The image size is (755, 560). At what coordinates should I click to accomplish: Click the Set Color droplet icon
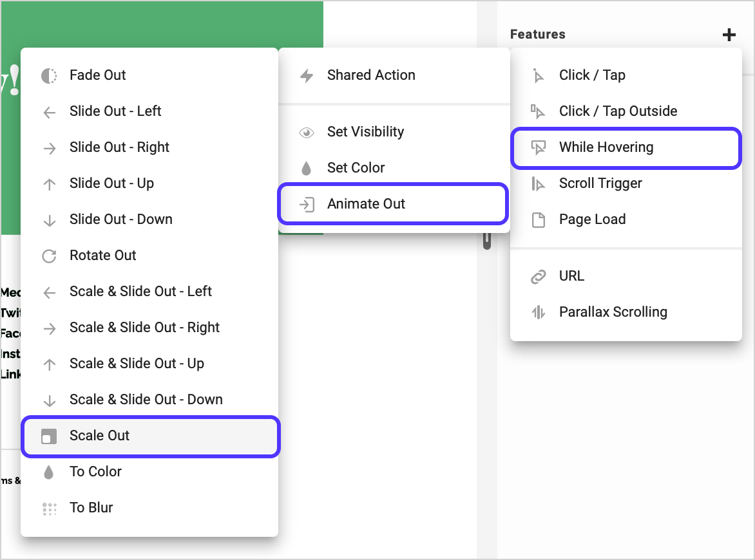[x=307, y=168]
